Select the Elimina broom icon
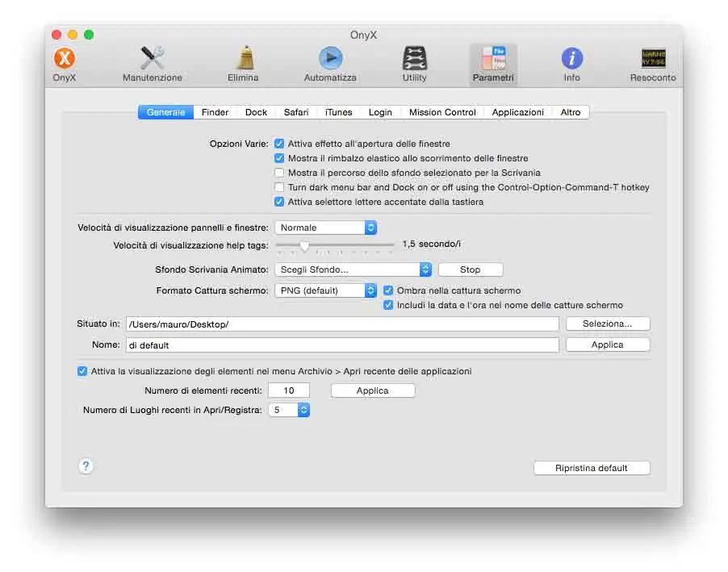This screenshot has width=728, height=572. (243, 64)
